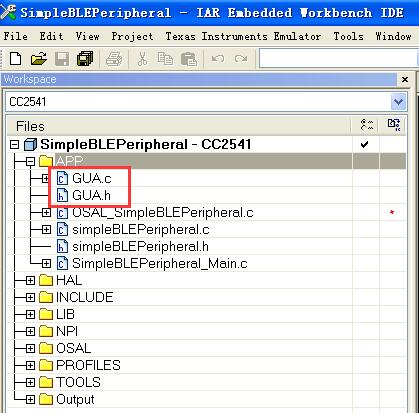
Task: Open the CC2541 configuration dropdown
Action: tap(398, 102)
